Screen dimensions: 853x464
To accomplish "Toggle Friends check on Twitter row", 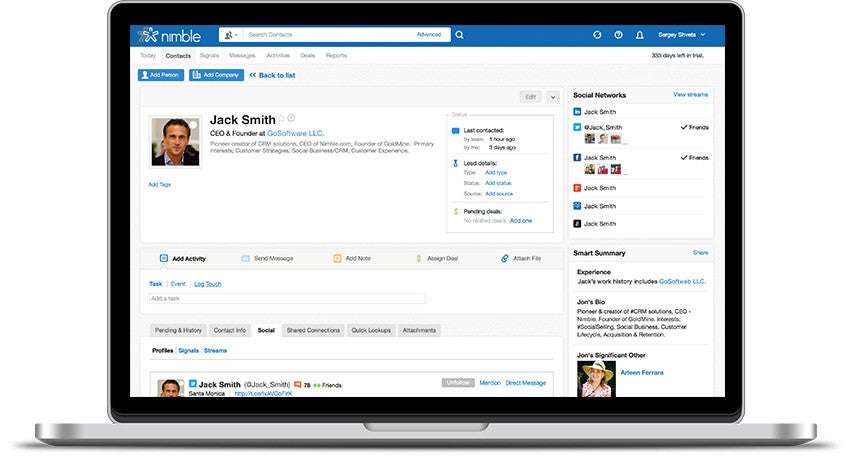I will click(x=695, y=127).
